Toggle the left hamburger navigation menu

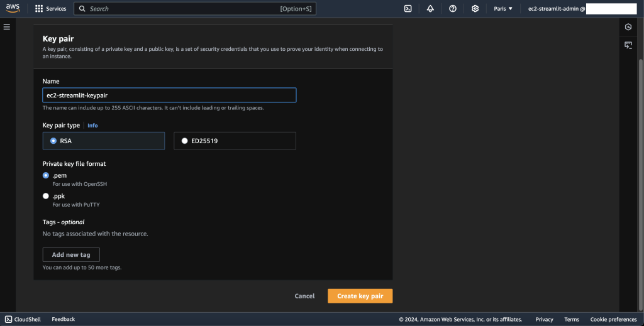click(x=7, y=27)
